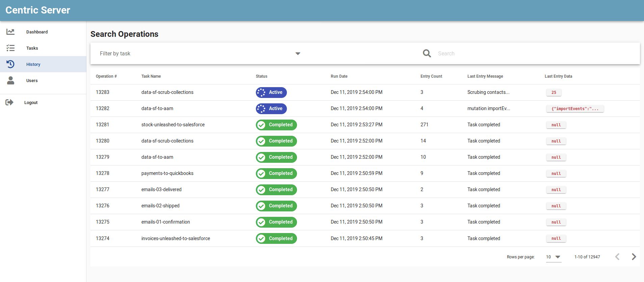Go to previous page with left chevron
Viewport: 644px width, 282px height.
click(617, 257)
